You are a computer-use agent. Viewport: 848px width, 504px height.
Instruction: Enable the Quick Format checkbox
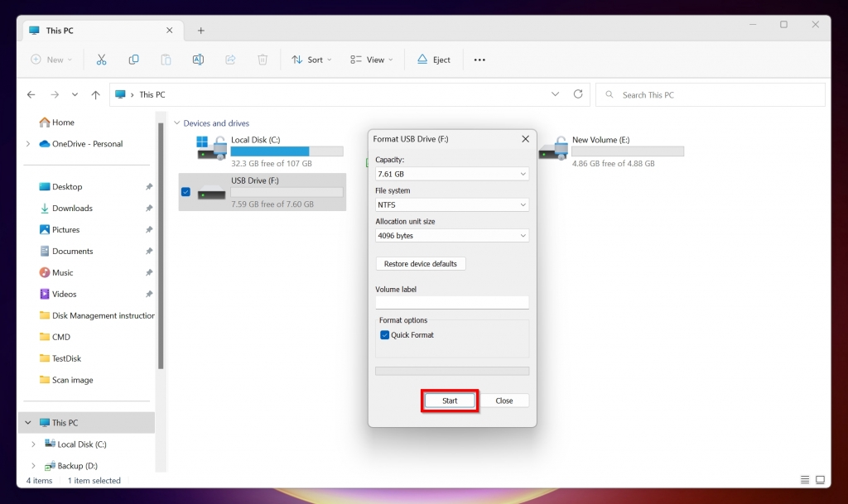point(383,334)
